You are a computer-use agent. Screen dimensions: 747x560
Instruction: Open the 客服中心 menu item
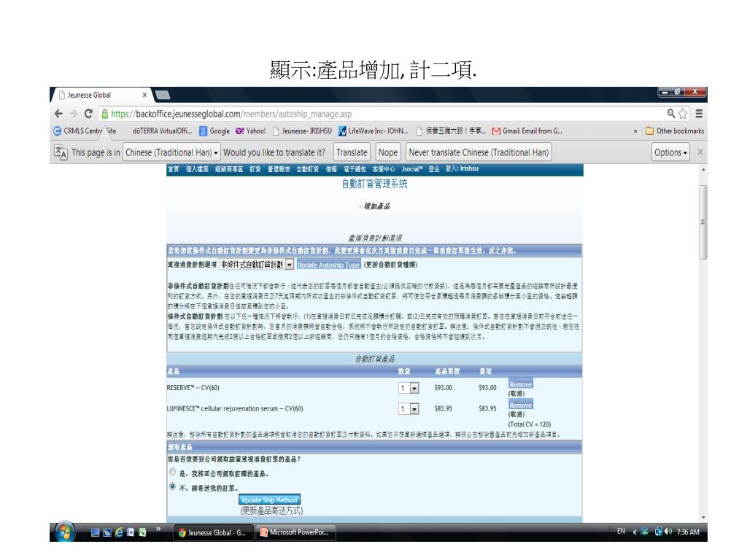tap(384, 169)
